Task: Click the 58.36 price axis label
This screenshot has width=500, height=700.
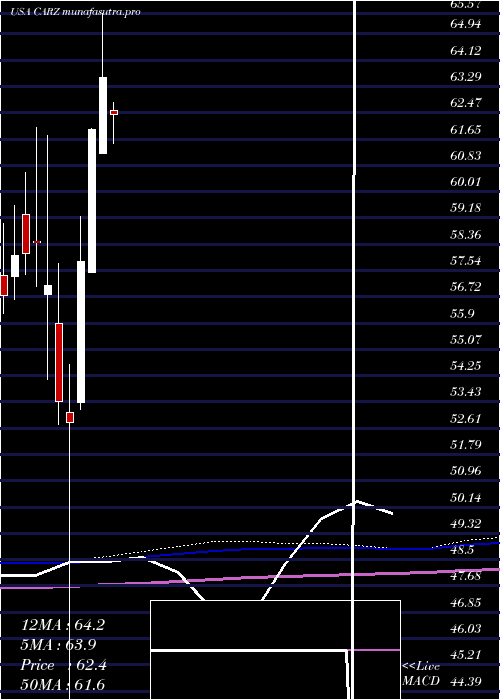Action: pos(466,234)
